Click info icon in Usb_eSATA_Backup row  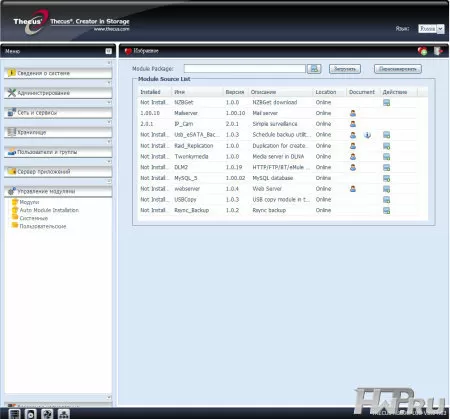tap(367, 135)
